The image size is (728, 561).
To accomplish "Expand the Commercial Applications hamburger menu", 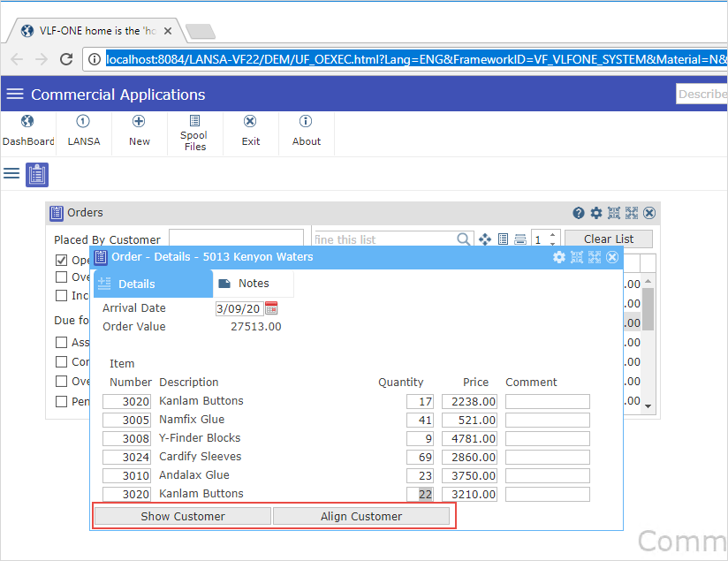I will coord(14,95).
